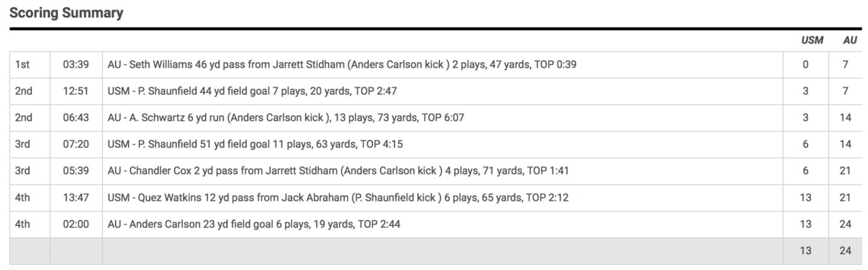Click the 07:20 time cell
The image size is (868, 270).
[x=76, y=145]
